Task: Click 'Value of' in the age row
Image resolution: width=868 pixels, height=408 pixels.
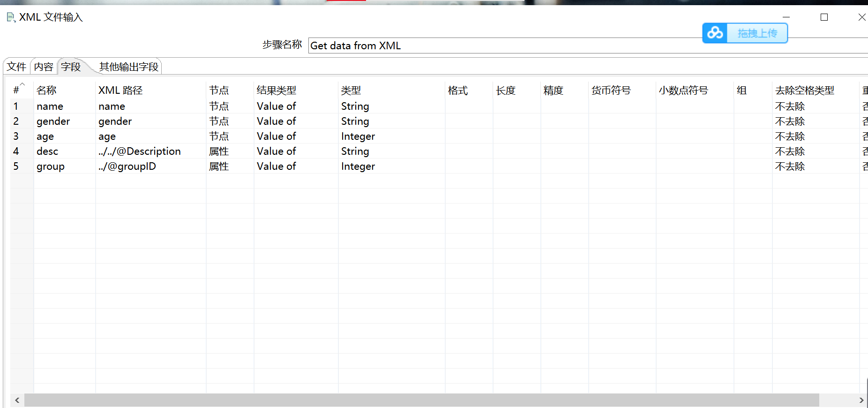Action: (277, 136)
